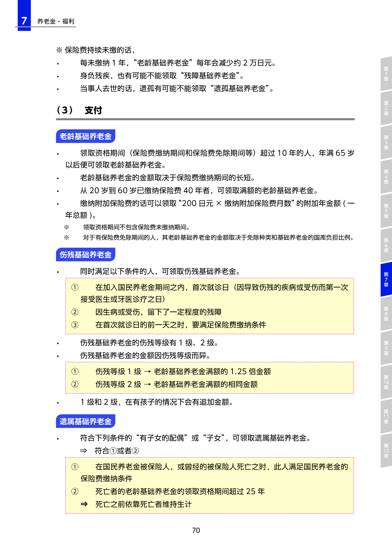Viewport: 392px width, 555px height.
Task: Click the 伤残基础养老金 blue label
Action: [x=86, y=255]
